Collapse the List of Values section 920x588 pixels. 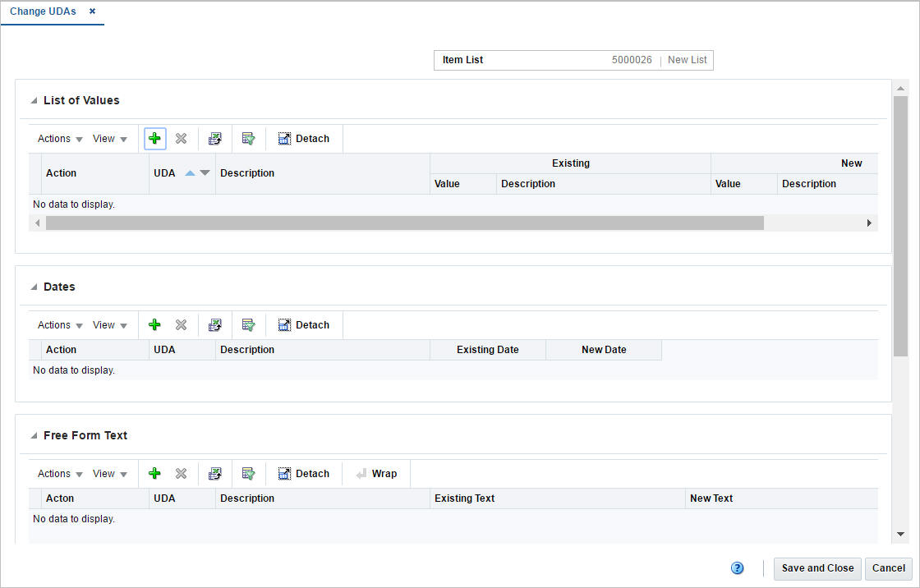[34, 101]
